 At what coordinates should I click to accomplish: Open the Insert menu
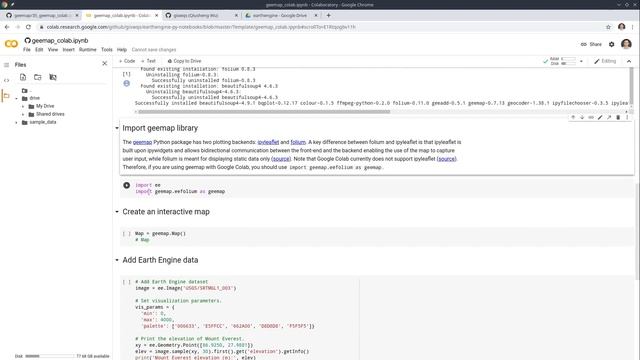(x=68, y=49)
